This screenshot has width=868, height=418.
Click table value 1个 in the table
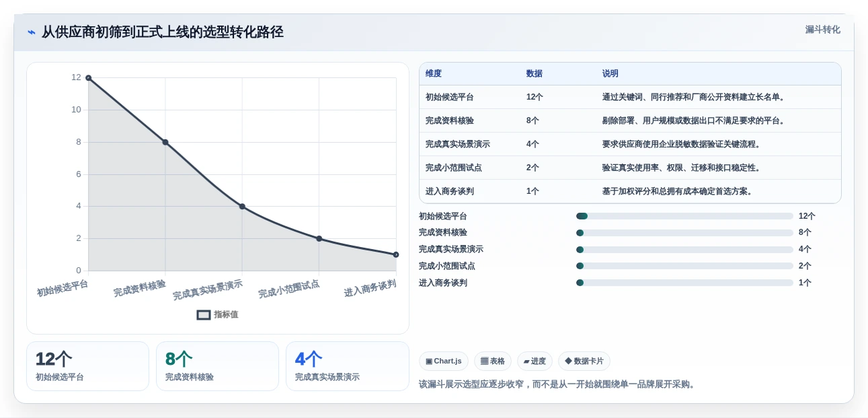pyautogui.click(x=532, y=191)
